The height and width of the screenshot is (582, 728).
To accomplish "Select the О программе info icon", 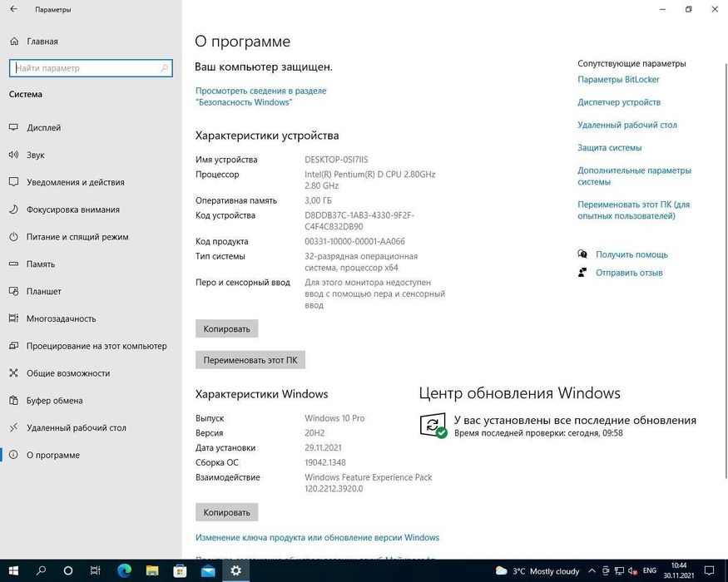I will [x=14, y=455].
